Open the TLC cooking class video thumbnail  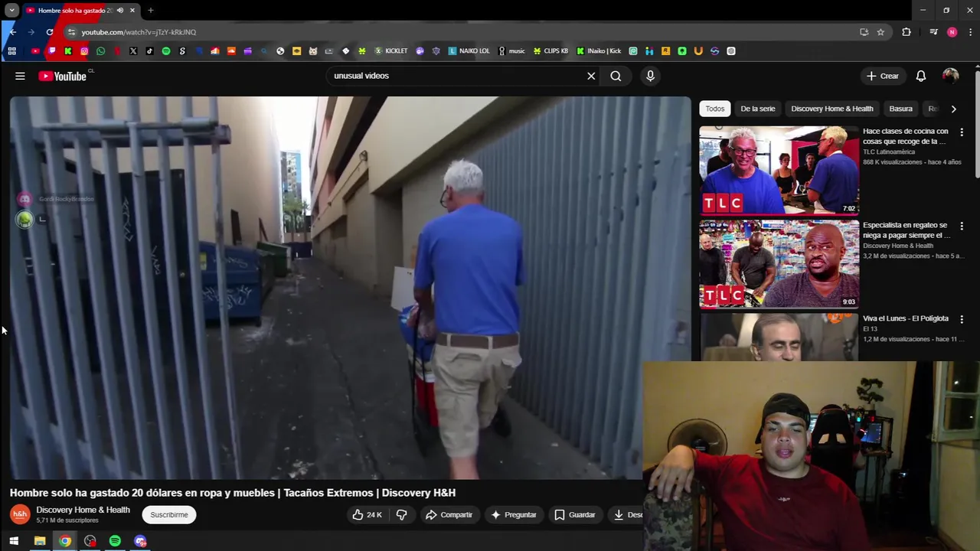pyautogui.click(x=779, y=170)
